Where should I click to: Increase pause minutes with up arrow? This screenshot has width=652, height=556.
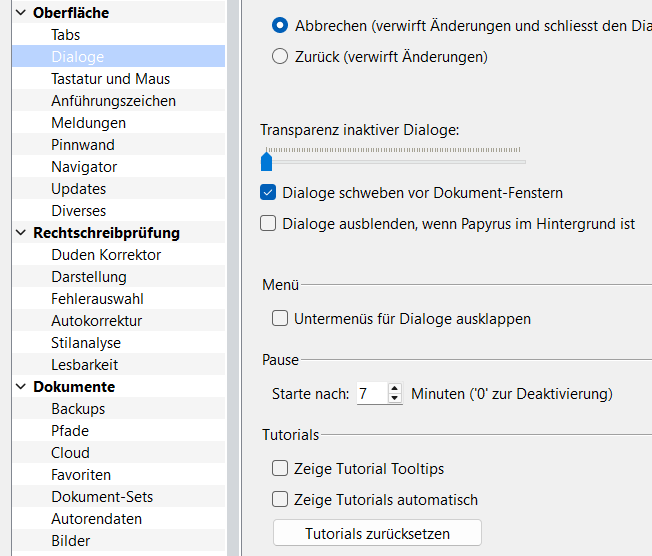pos(395,389)
